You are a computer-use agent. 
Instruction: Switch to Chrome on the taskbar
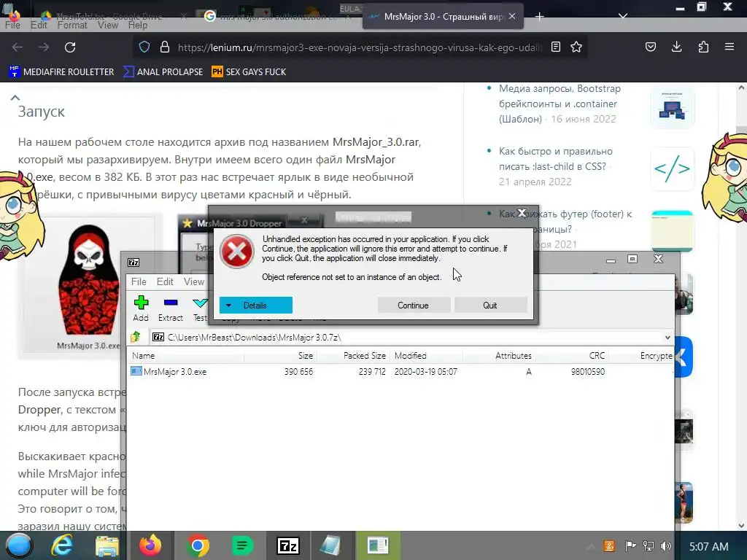point(197,545)
